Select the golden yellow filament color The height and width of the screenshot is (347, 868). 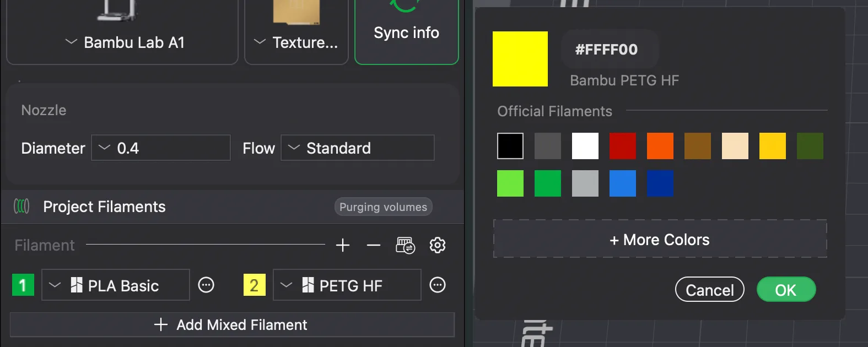[773, 146]
